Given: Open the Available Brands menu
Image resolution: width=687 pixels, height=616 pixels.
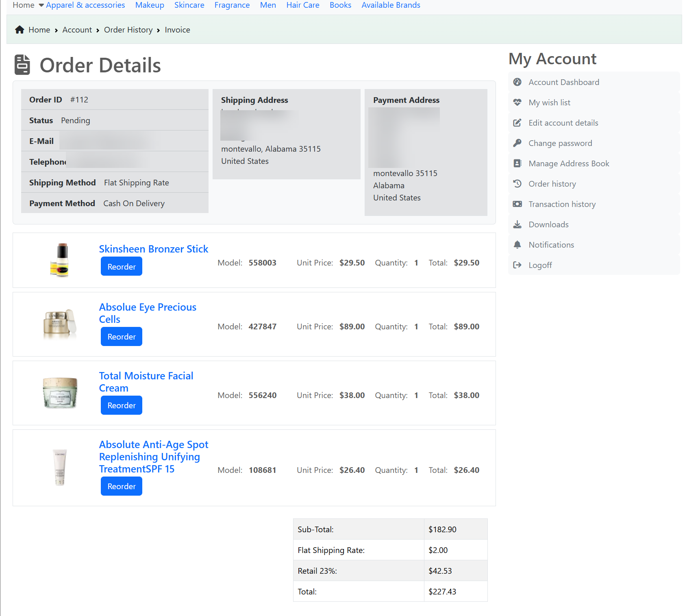Looking at the screenshot, I should pos(391,5).
